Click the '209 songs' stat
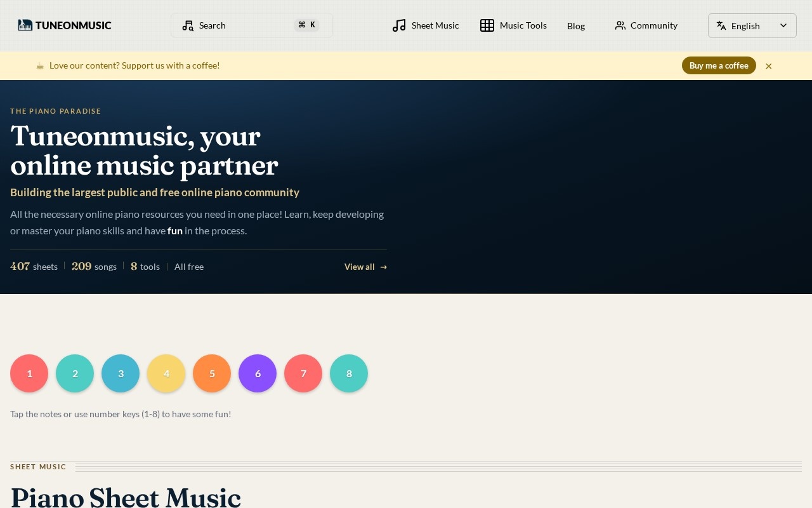The width and height of the screenshot is (812, 508). click(x=94, y=267)
